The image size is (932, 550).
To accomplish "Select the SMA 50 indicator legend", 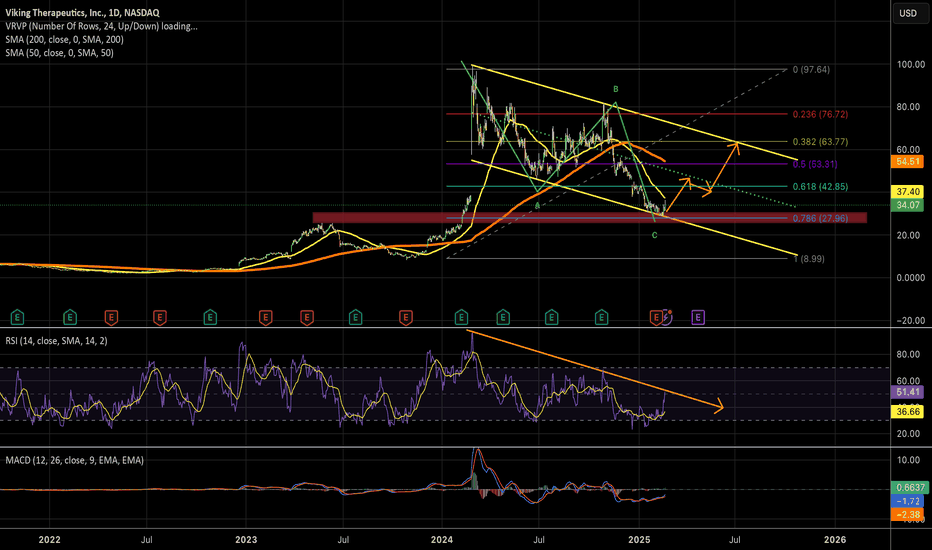I will click(x=59, y=53).
